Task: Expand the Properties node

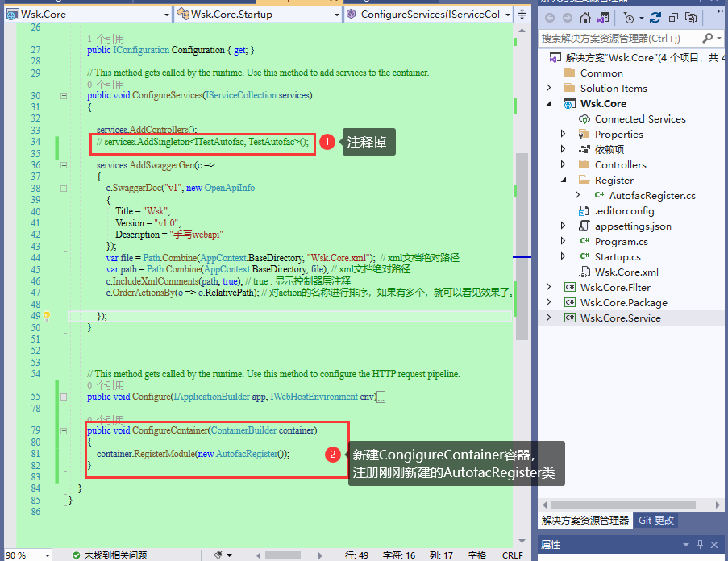Action: tap(564, 134)
